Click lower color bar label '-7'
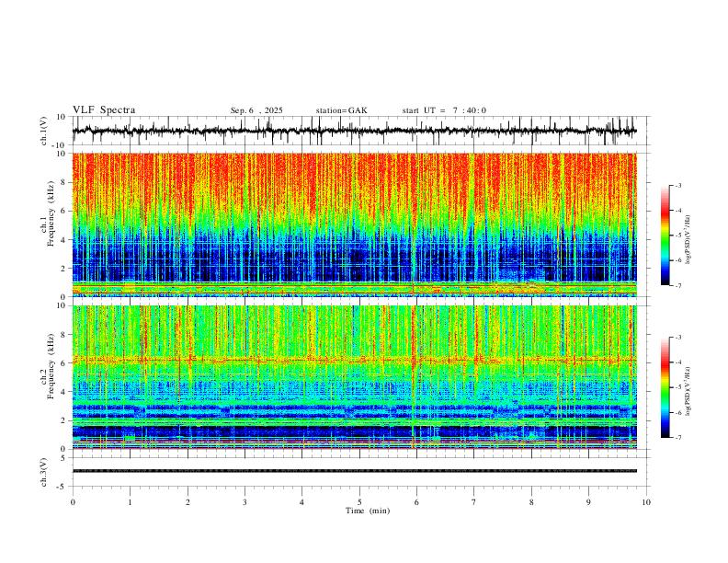 coord(678,438)
